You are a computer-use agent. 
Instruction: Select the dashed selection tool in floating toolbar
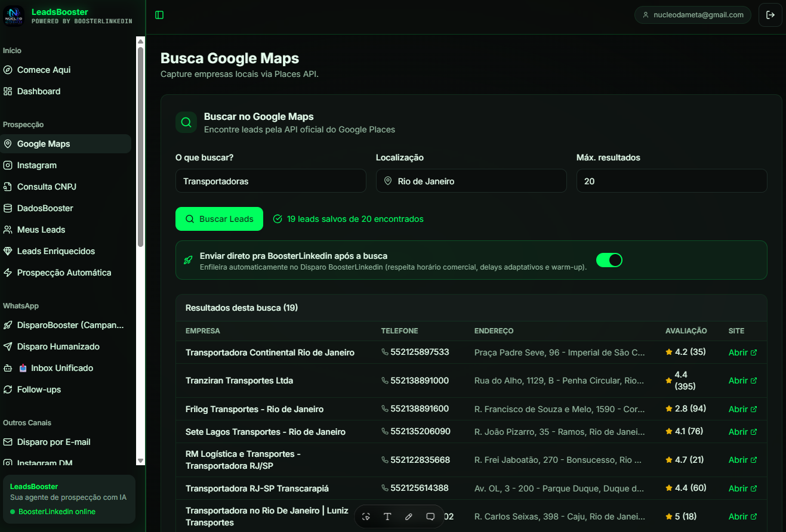click(366, 516)
